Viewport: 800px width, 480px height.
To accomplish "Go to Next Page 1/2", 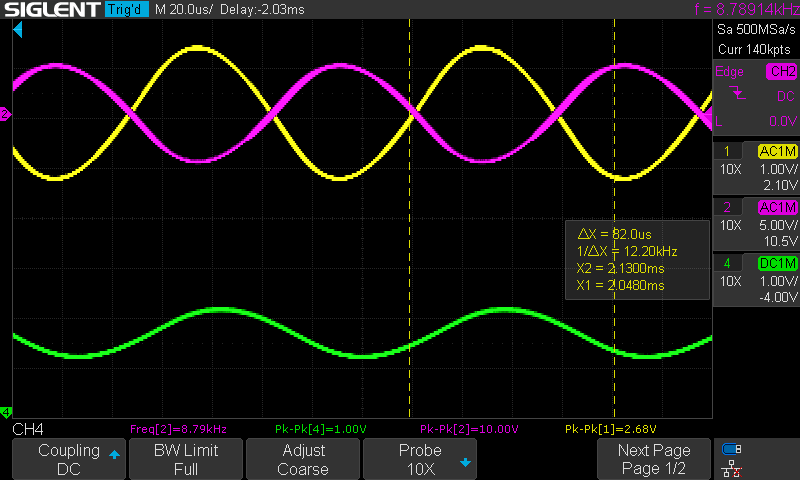I will coord(652,460).
